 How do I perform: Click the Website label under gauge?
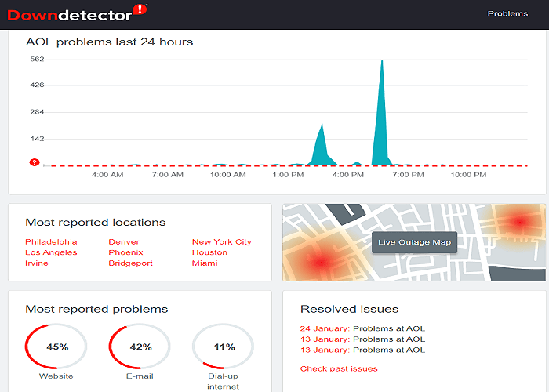56,376
